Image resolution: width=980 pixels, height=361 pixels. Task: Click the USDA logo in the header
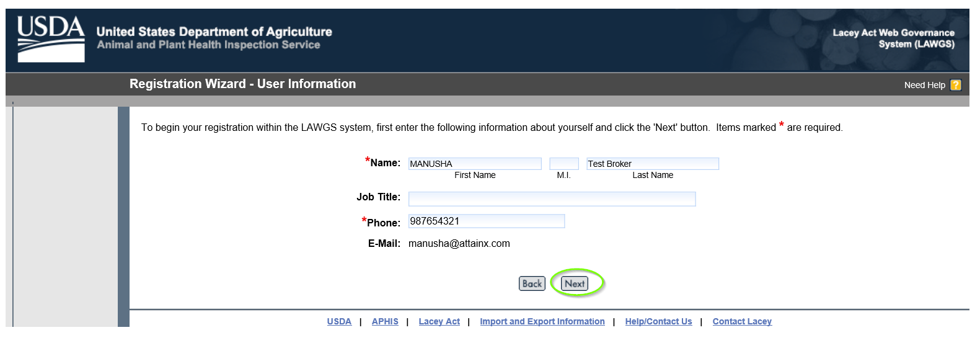tap(51, 38)
